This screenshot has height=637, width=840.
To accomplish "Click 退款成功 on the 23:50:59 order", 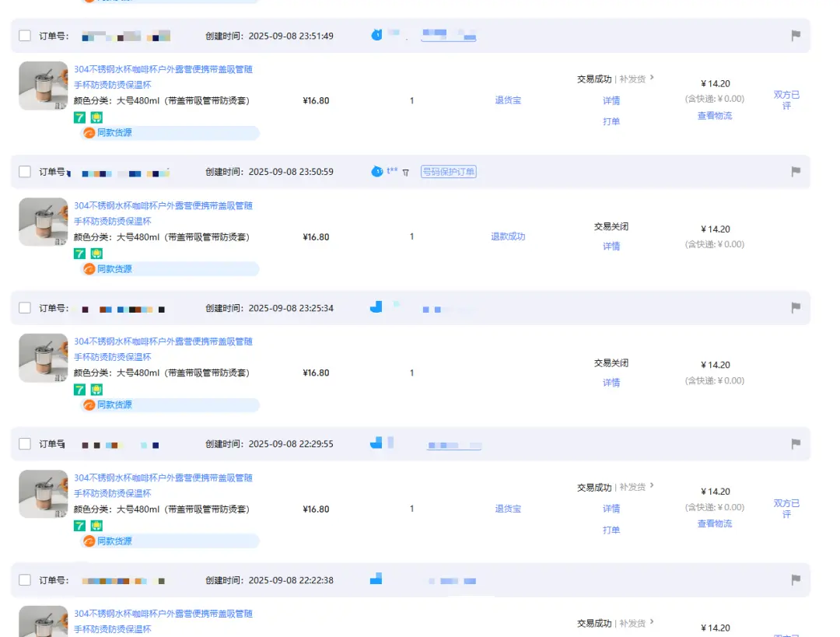I will [x=508, y=236].
